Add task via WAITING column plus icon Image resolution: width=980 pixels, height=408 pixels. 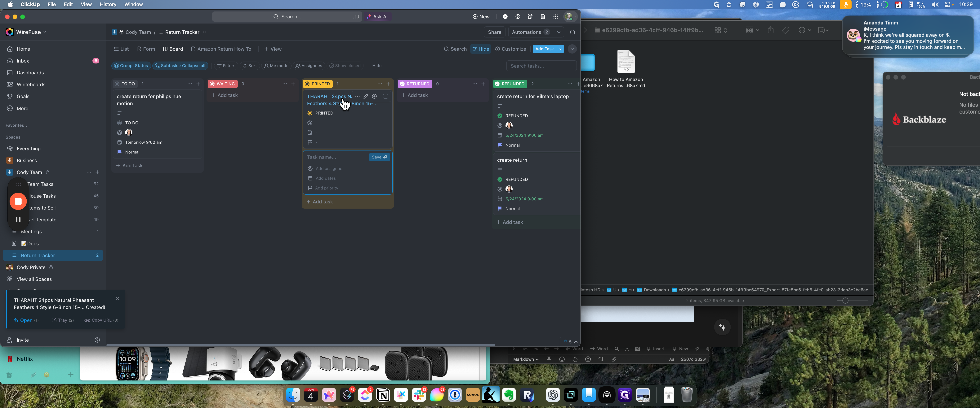[x=293, y=84]
